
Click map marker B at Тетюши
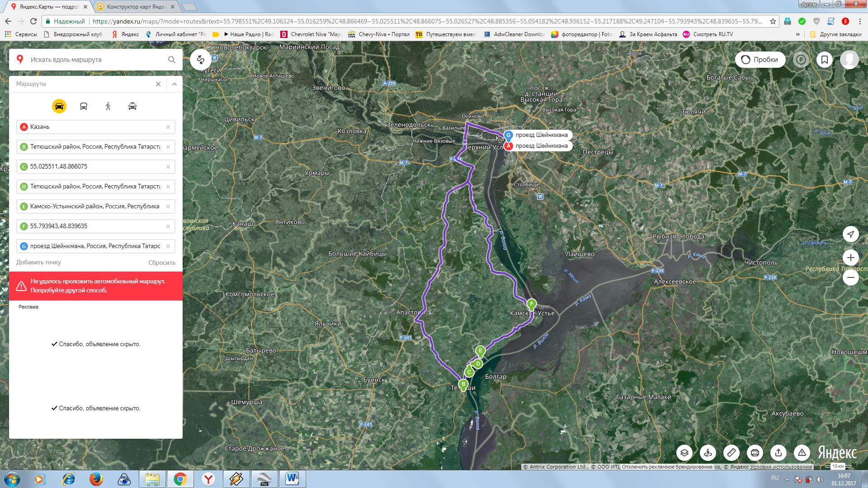(463, 385)
